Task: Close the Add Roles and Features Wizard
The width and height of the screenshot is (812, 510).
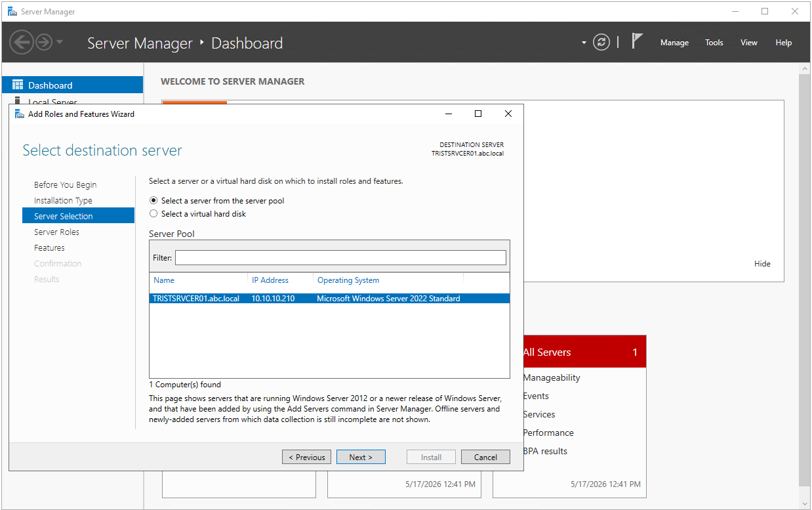Action: pos(508,114)
